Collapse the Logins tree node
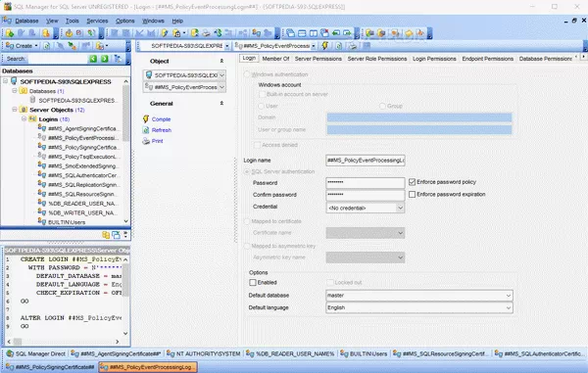588x373 pixels. click(24, 118)
